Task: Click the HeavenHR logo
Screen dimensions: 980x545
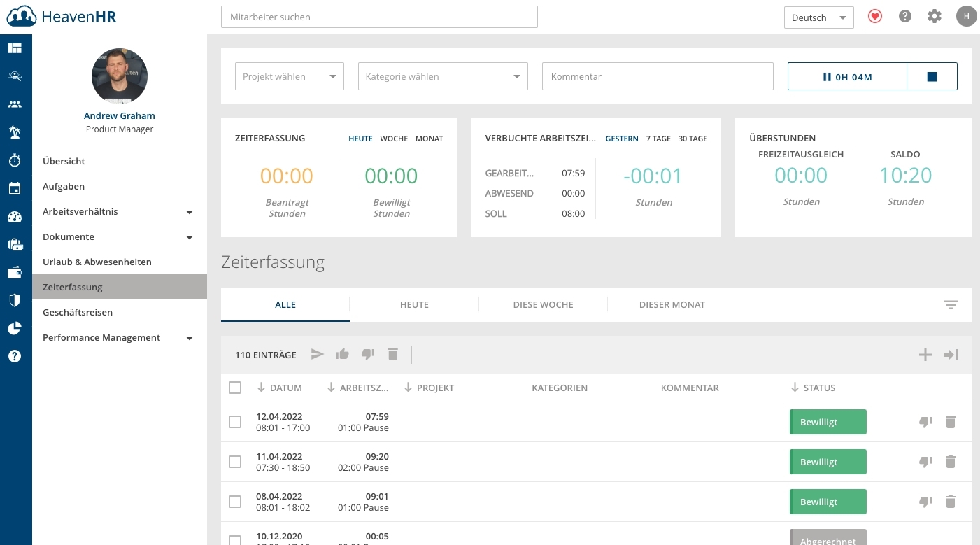Action: point(61,16)
